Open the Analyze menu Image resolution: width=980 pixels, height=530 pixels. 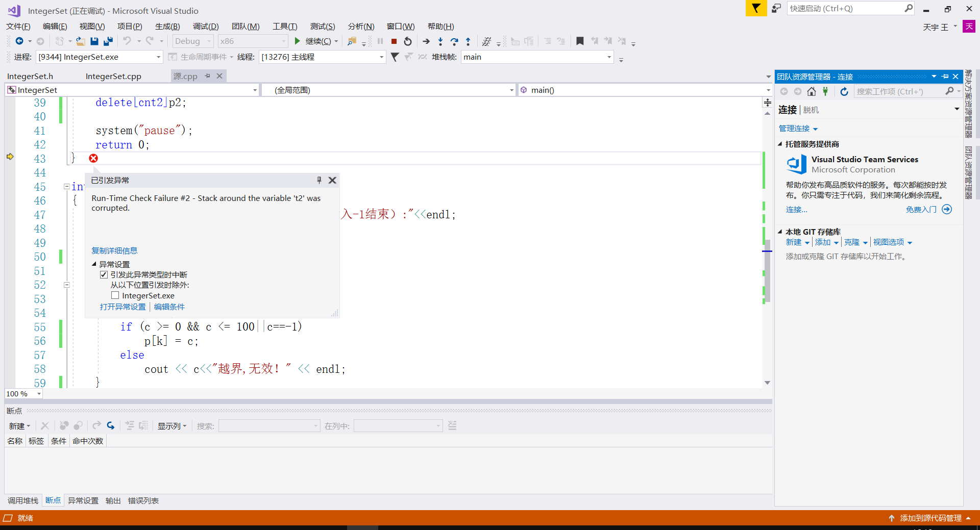pyautogui.click(x=361, y=27)
